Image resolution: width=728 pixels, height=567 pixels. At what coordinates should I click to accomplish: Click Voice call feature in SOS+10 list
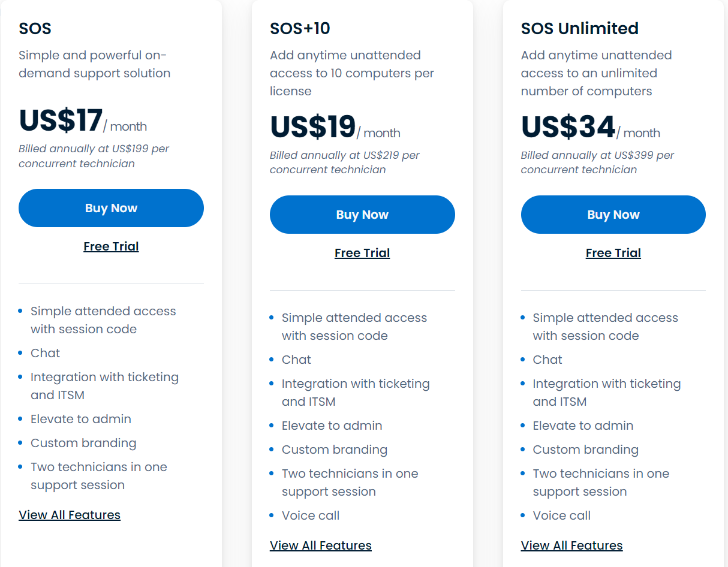311,515
